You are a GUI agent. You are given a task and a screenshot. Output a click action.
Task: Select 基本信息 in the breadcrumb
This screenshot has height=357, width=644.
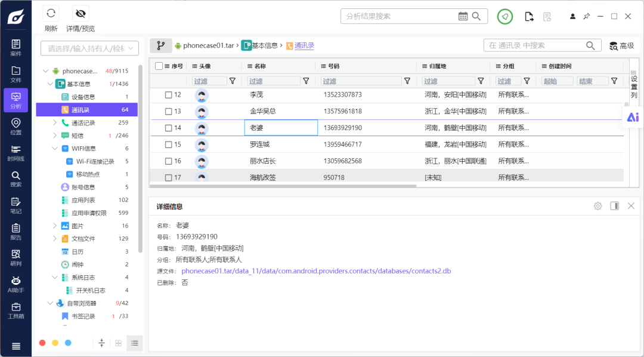(265, 45)
